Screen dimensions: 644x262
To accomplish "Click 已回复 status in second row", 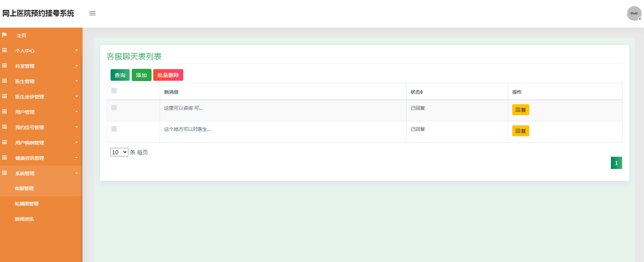I will coord(418,129).
